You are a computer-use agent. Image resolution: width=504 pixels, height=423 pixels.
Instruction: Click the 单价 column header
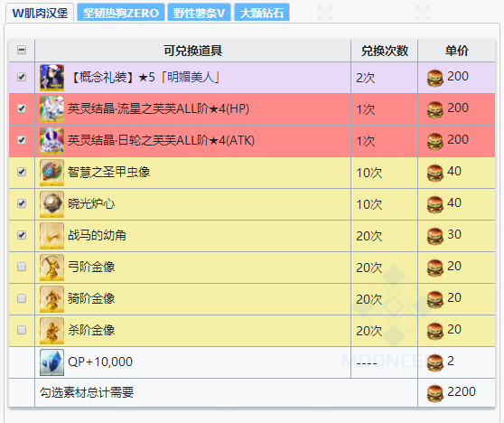pyautogui.click(x=457, y=51)
